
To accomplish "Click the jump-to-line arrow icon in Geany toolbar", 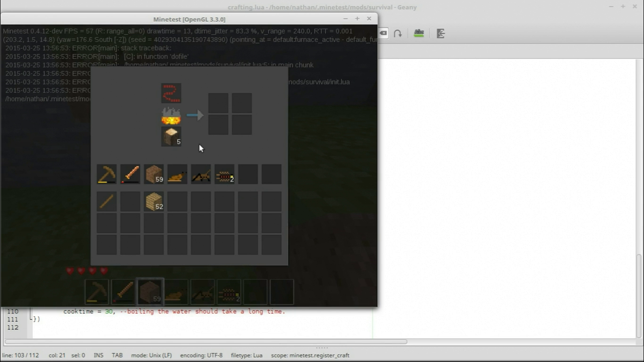I will pos(397,33).
